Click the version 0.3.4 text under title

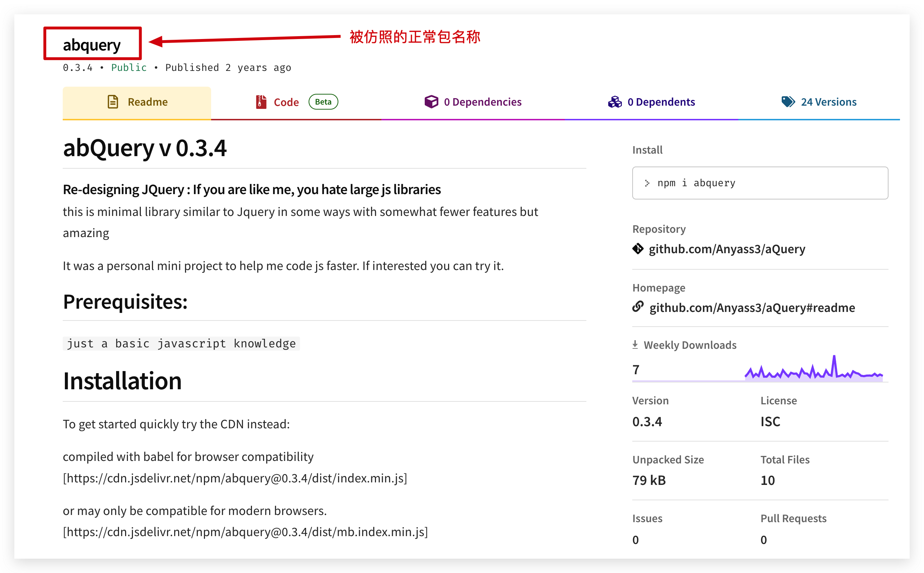click(77, 67)
